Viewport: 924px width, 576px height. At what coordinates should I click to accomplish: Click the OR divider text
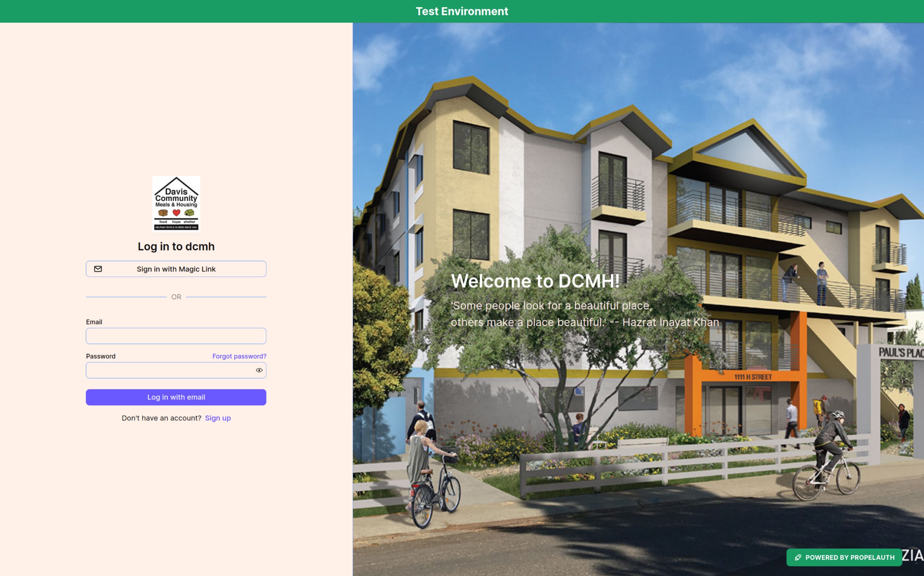176,297
